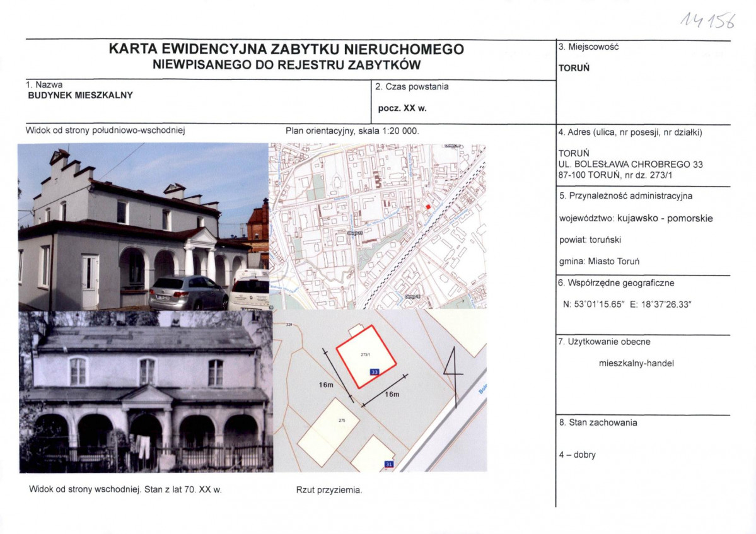Select the red-outlined parcel 273/1 footprint
This screenshot has width=756, height=534.
pyautogui.click(x=366, y=357)
